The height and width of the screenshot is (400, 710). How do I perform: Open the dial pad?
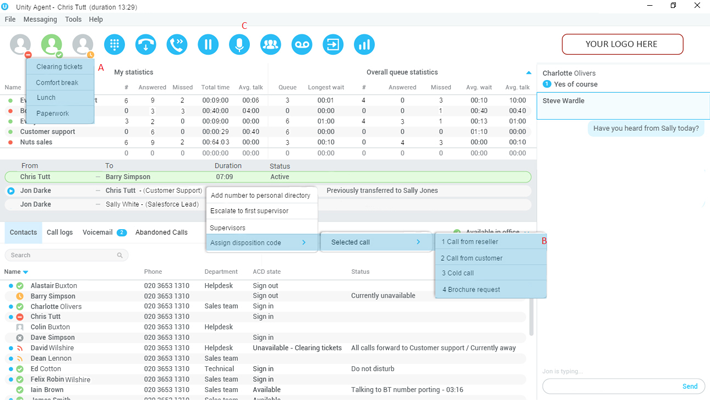[x=115, y=44]
